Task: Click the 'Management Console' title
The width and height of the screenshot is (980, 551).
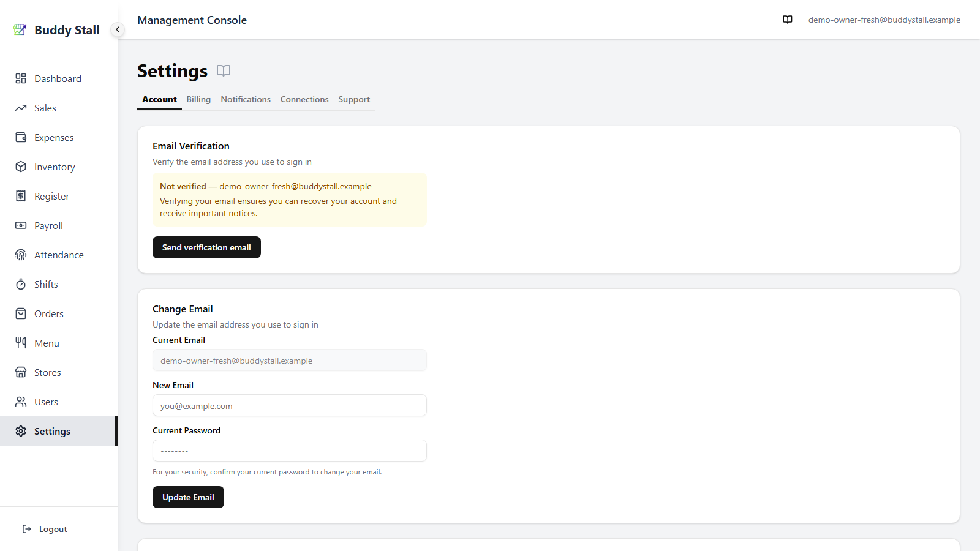Action: coord(192,20)
